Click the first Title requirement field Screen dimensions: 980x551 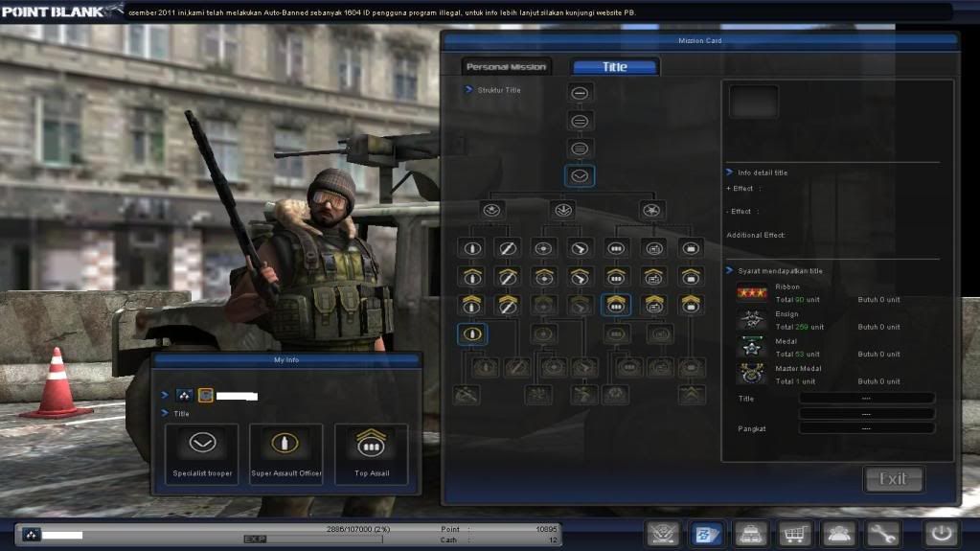867,399
